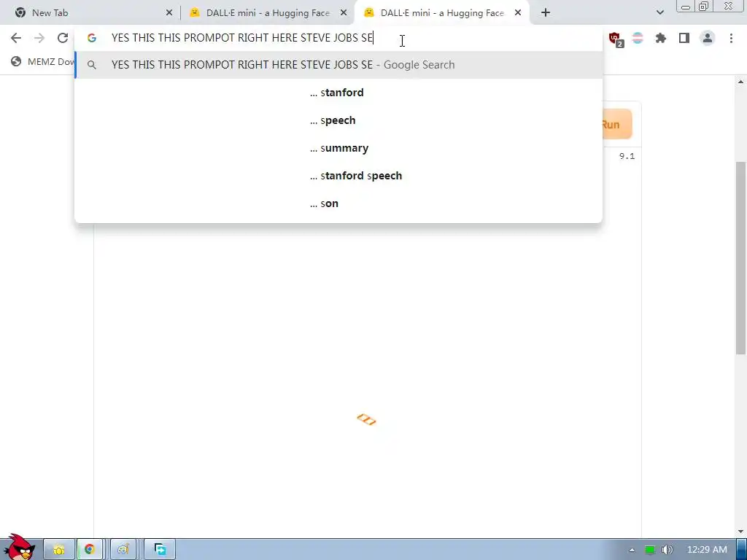Click the blue monitor taskbar icon

click(160, 550)
